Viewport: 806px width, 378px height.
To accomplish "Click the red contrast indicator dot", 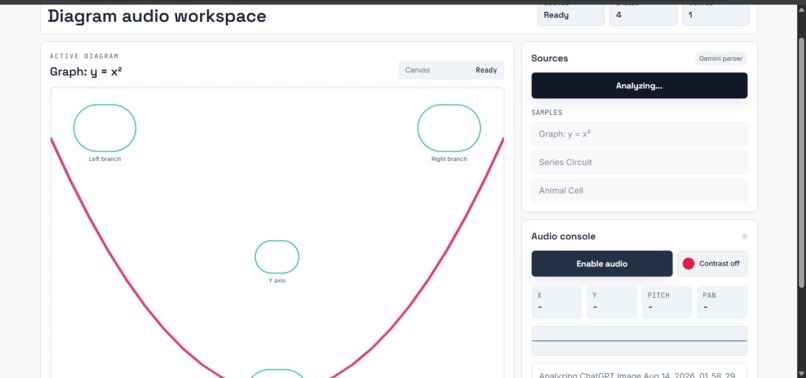I will (688, 264).
